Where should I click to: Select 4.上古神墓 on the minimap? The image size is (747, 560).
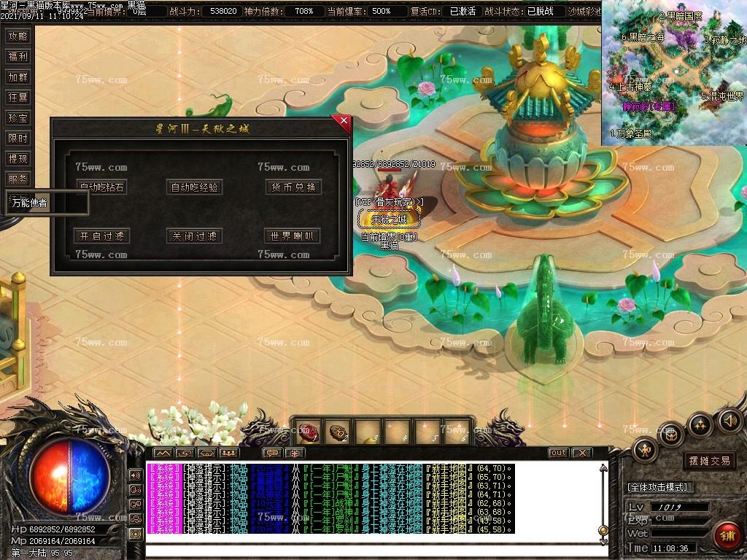[630, 87]
